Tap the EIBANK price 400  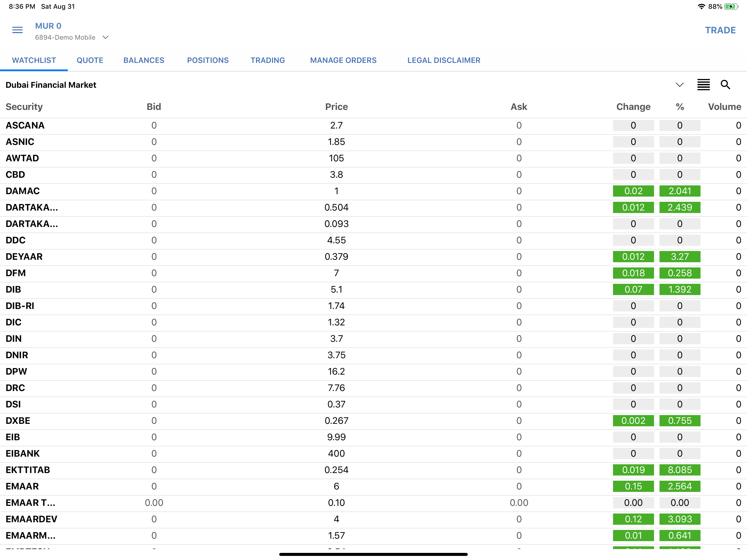coord(336,454)
